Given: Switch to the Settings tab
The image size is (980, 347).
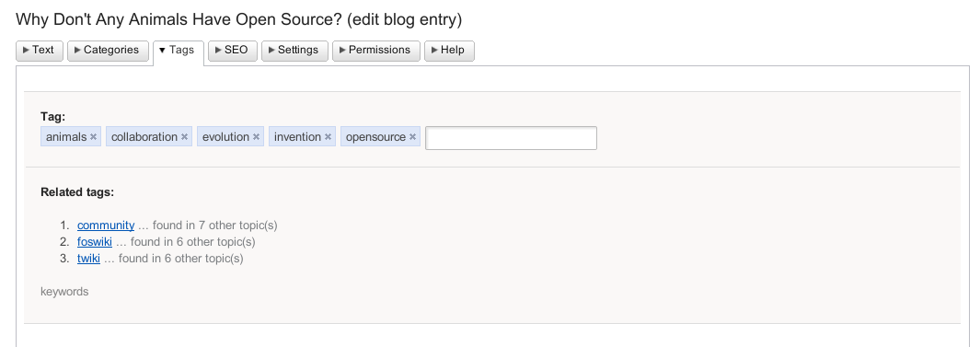Looking at the screenshot, I should (294, 51).
